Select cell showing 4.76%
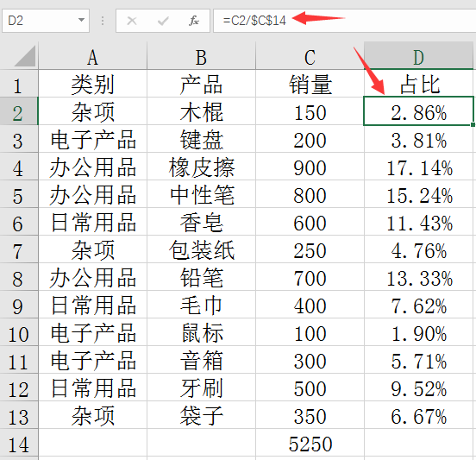This screenshot has width=476, height=460. click(x=418, y=249)
